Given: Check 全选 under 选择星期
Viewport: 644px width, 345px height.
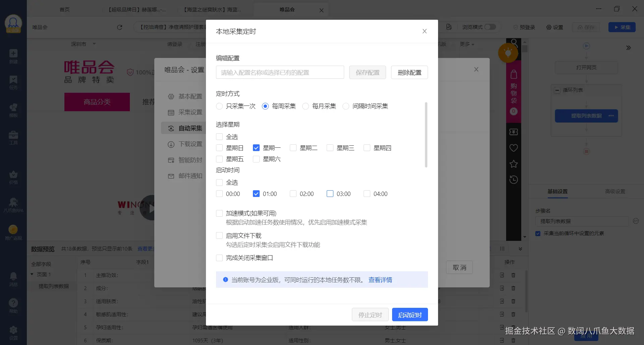Looking at the screenshot, I should tap(219, 137).
